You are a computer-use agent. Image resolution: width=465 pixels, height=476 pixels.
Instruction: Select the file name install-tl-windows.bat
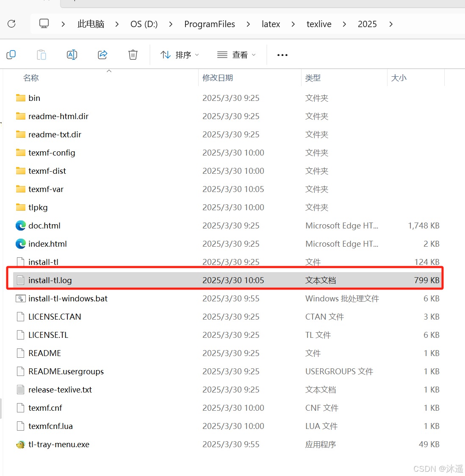coord(68,298)
